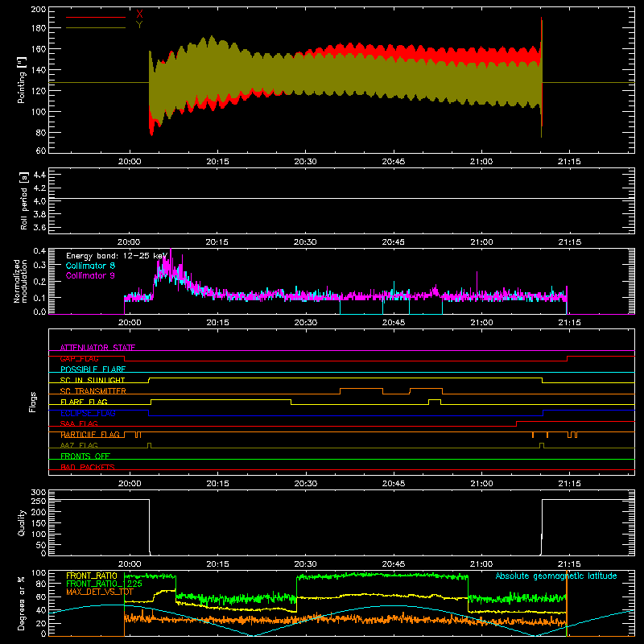Click the 200 value on the Pointing axis
Image resolution: width=644 pixels, height=644 pixels.
[x=39, y=10]
